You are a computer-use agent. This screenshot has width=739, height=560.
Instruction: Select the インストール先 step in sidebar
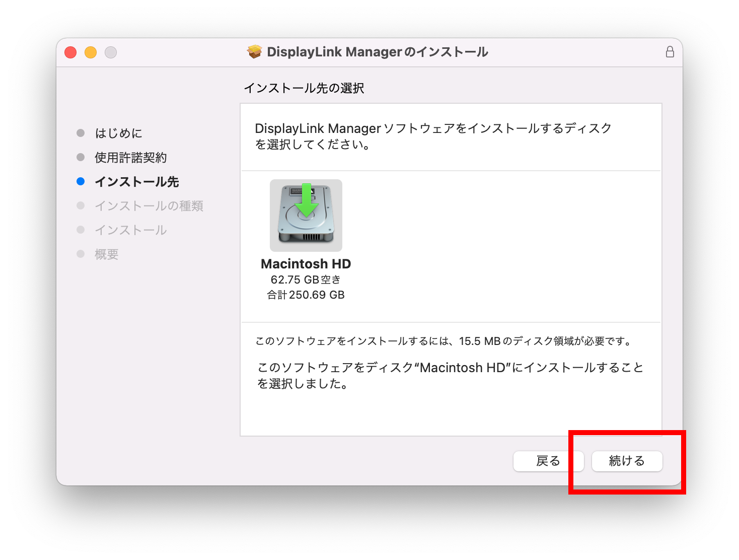[x=137, y=182]
